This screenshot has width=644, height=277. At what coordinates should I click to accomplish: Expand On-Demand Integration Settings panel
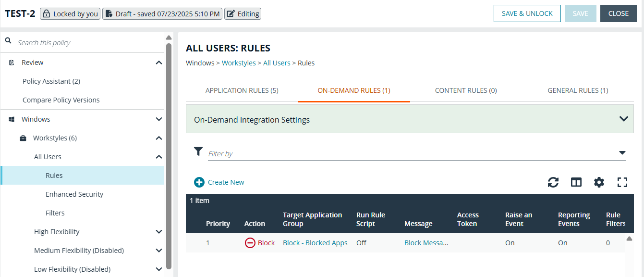pyautogui.click(x=624, y=119)
